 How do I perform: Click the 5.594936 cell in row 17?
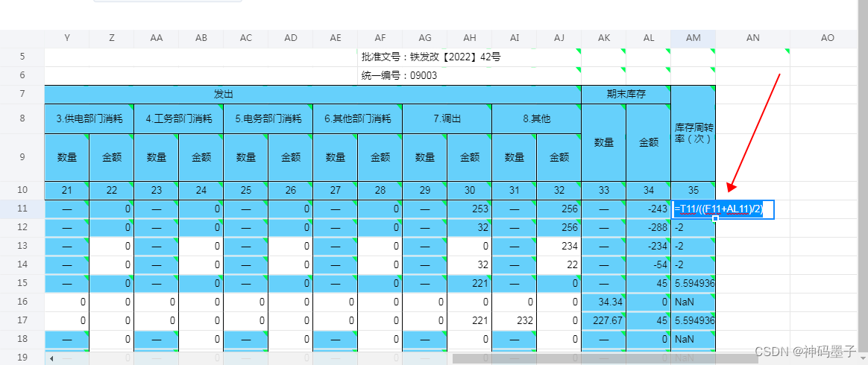(x=693, y=321)
